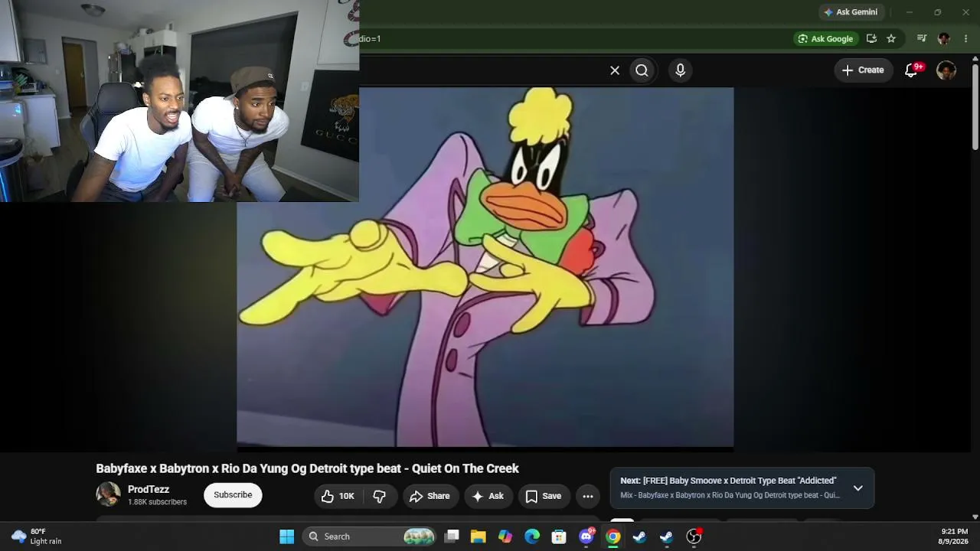Minimize the Chrome window
The height and width of the screenshot is (551, 980).
click(910, 12)
